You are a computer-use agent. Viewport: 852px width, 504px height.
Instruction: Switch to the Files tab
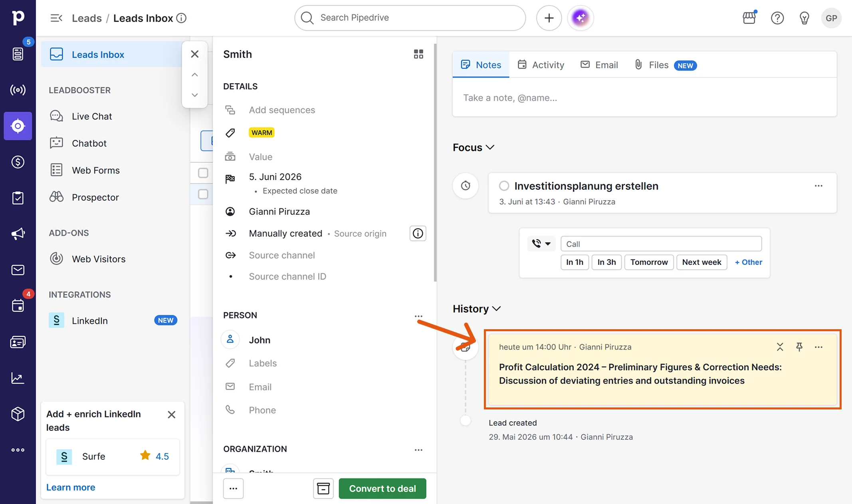665,65
